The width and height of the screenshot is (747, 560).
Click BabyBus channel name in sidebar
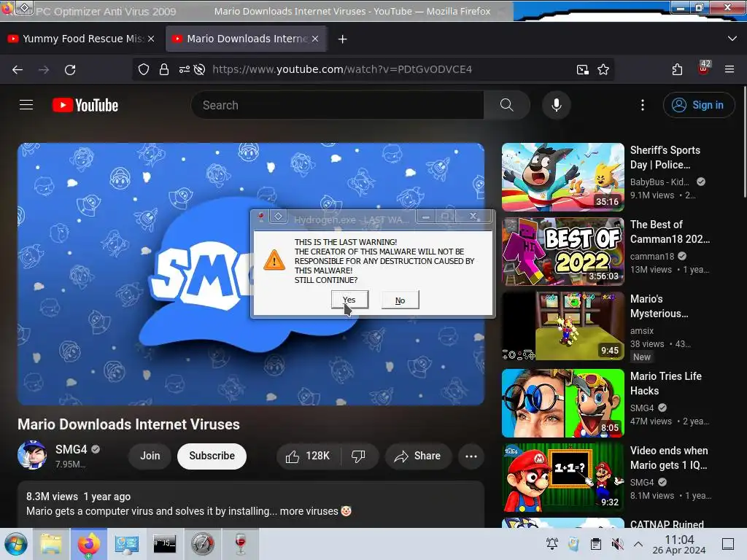click(659, 182)
